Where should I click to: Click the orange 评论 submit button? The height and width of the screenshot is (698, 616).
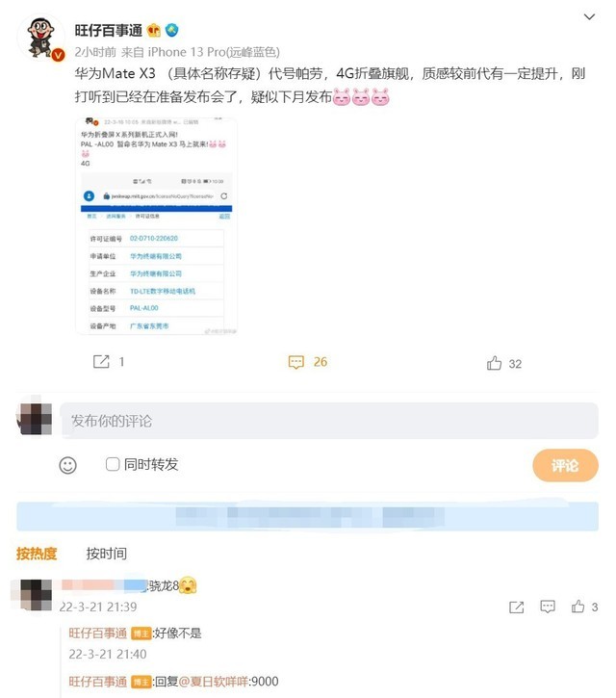coord(565,465)
